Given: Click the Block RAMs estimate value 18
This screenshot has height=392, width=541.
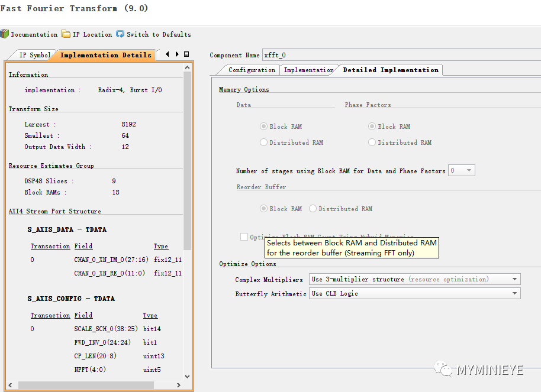Looking at the screenshot, I should pyautogui.click(x=115, y=192).
